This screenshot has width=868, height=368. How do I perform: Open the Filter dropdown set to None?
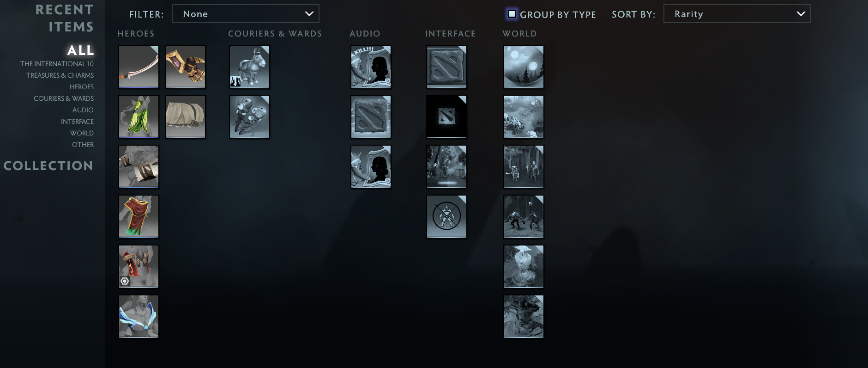point(246,14)
